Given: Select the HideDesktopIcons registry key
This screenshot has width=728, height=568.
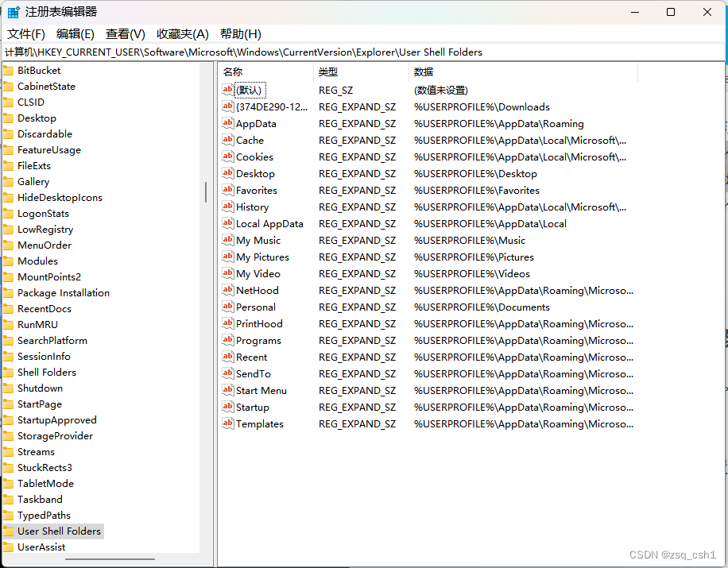Looking at the screenshot, I should (60, 197).
